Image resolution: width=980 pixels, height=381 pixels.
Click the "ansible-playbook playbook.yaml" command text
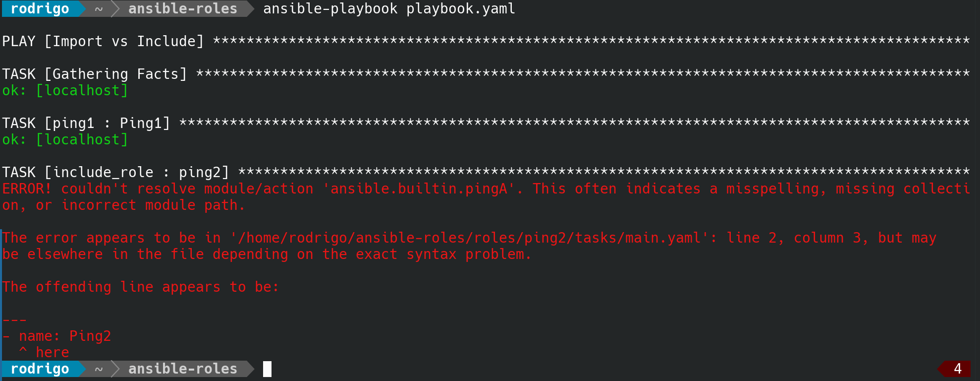pos(389,8)
